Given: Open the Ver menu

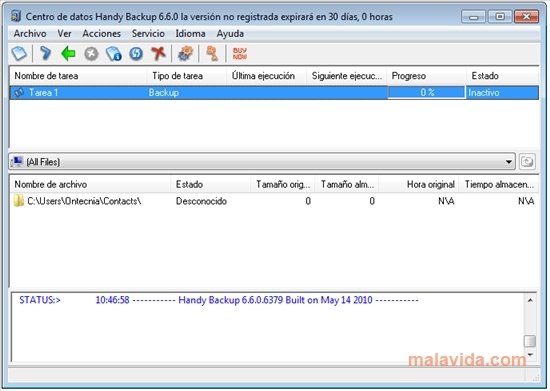Looking at the screenshot, I should [64, 34].
